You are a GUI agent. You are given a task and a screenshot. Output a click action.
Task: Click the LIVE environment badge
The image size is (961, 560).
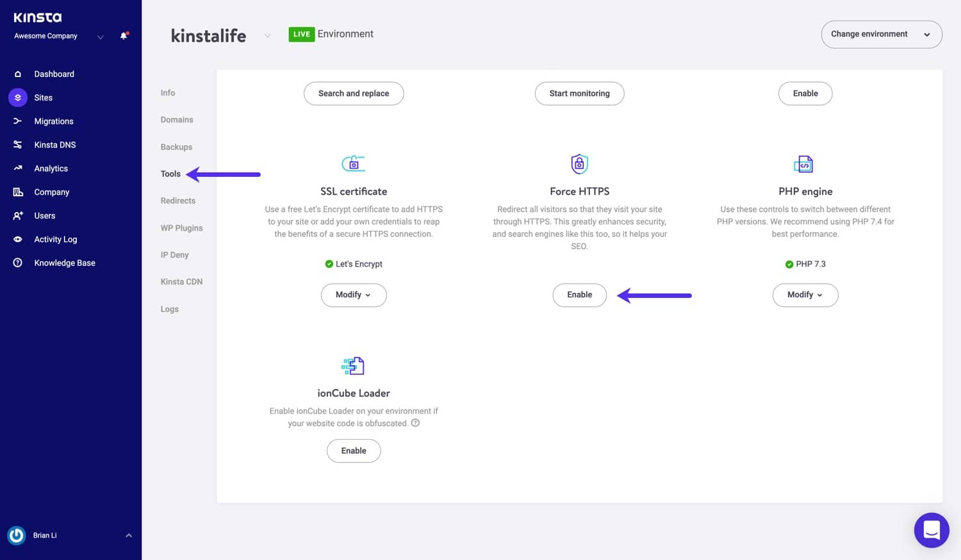(301, 35)
